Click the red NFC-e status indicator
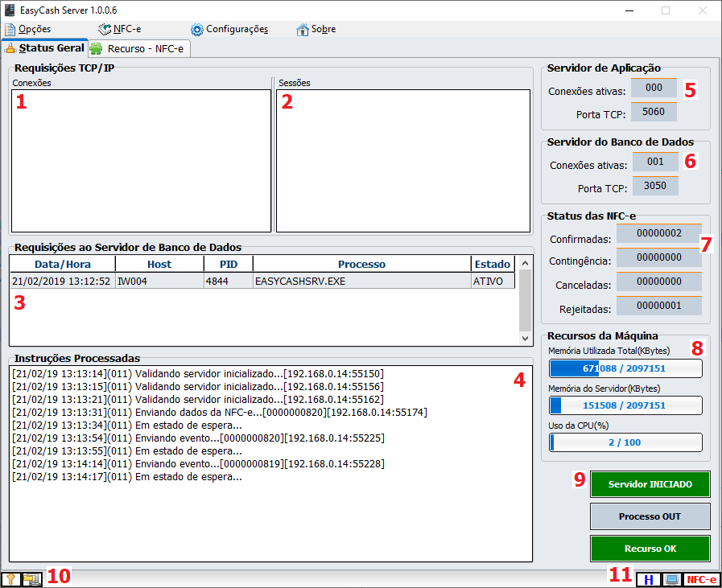 tap(700, 579)
